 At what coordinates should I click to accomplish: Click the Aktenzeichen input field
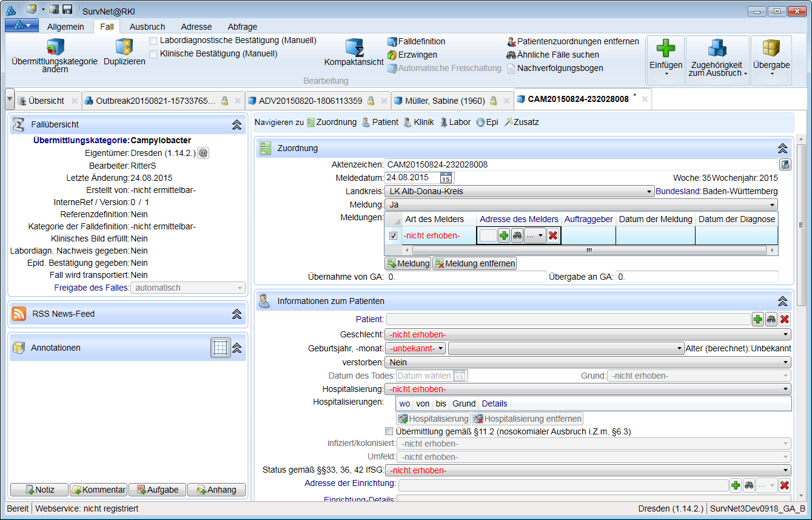[x=581, y=164]
